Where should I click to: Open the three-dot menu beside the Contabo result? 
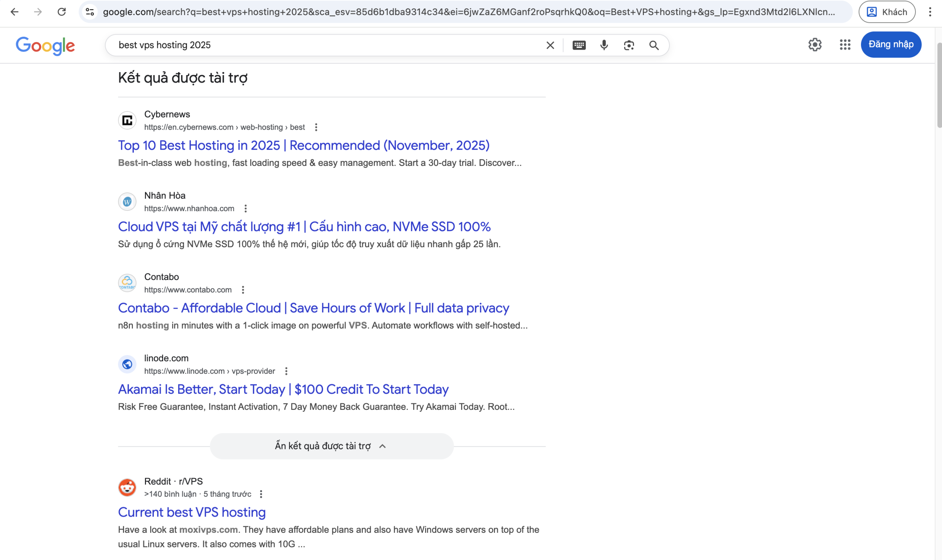[244, 290]
